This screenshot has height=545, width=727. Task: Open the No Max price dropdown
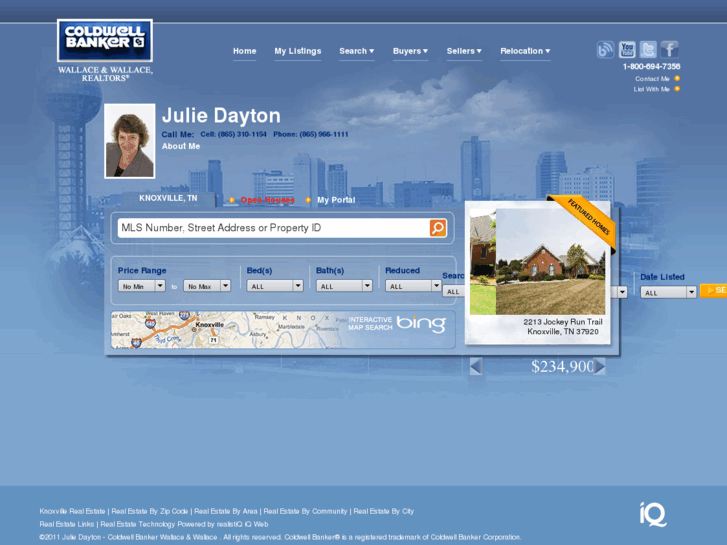point(207,286)
